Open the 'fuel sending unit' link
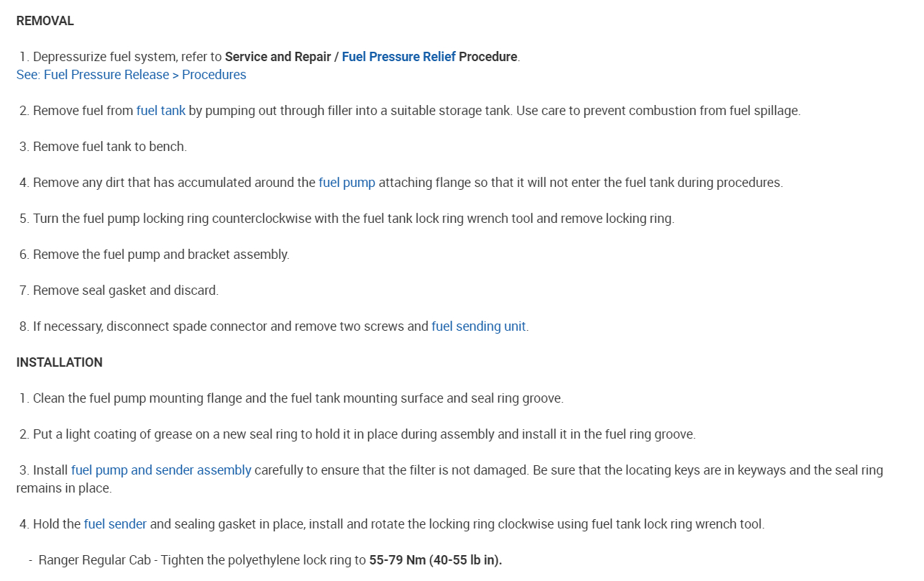The height and width of the screenshot is (581, 924). pyautogui.click(x=478, y=326)
